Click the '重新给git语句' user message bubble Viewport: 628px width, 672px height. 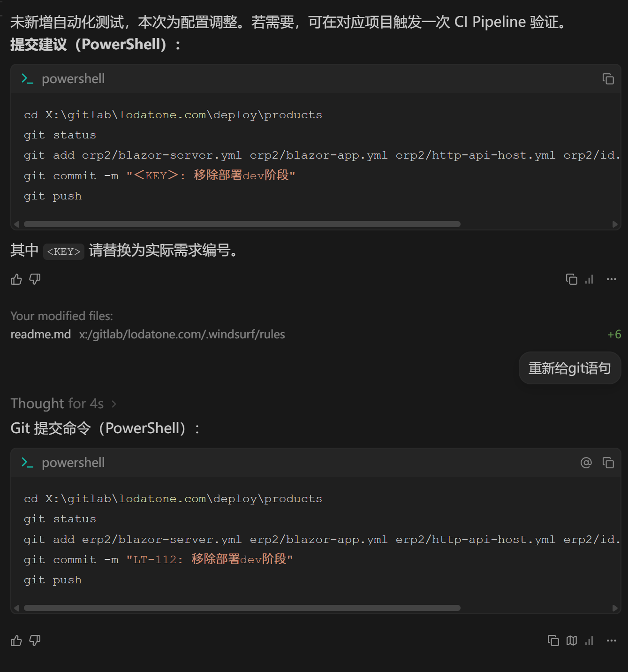click(569, 368)
